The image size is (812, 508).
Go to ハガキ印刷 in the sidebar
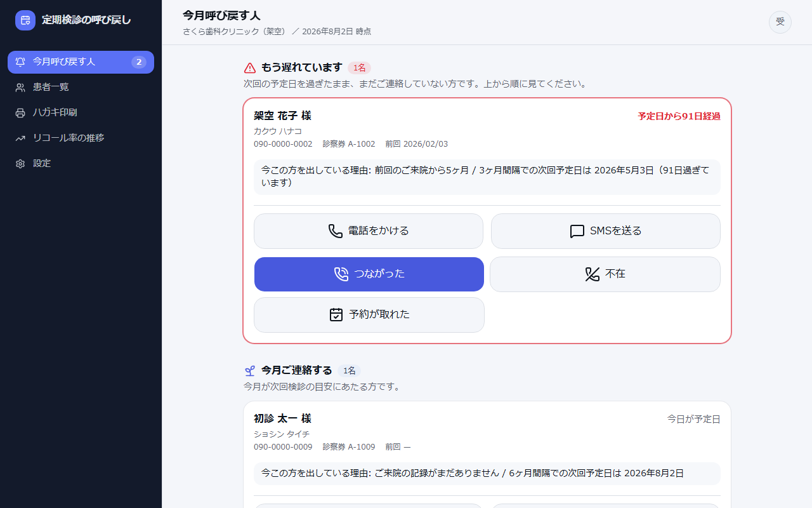[x=81, y=113]
